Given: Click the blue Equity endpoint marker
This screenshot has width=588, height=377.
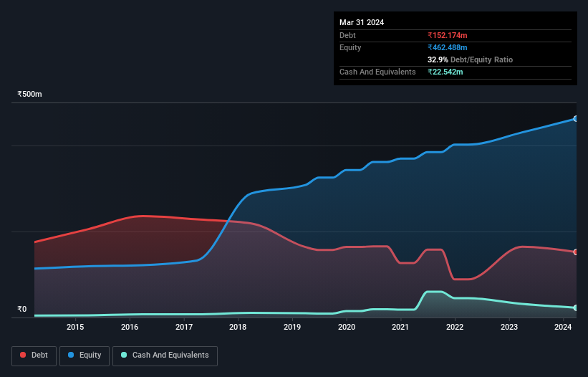Looking at the screenshot, I should click(576, 118).
